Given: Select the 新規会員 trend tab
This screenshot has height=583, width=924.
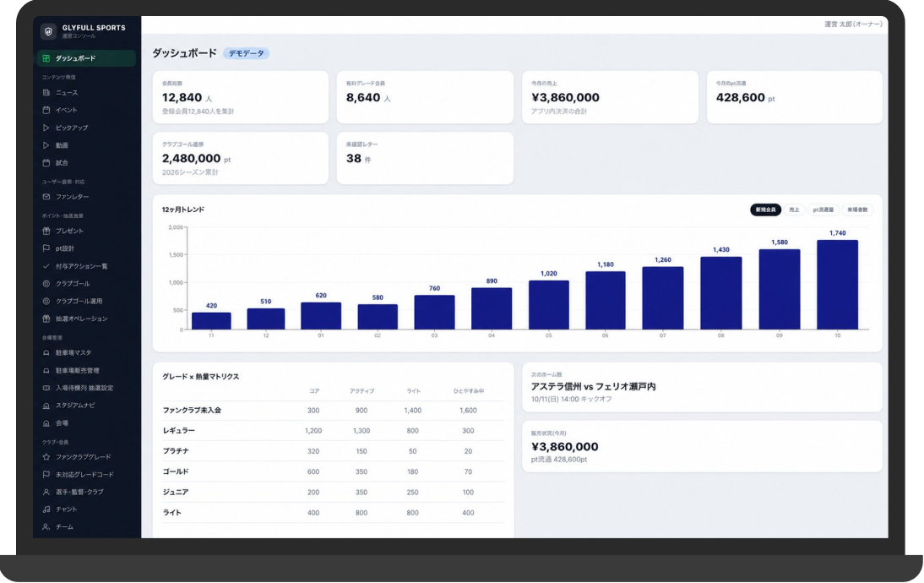Looking at the screenshot, I should tap(765, 210).
